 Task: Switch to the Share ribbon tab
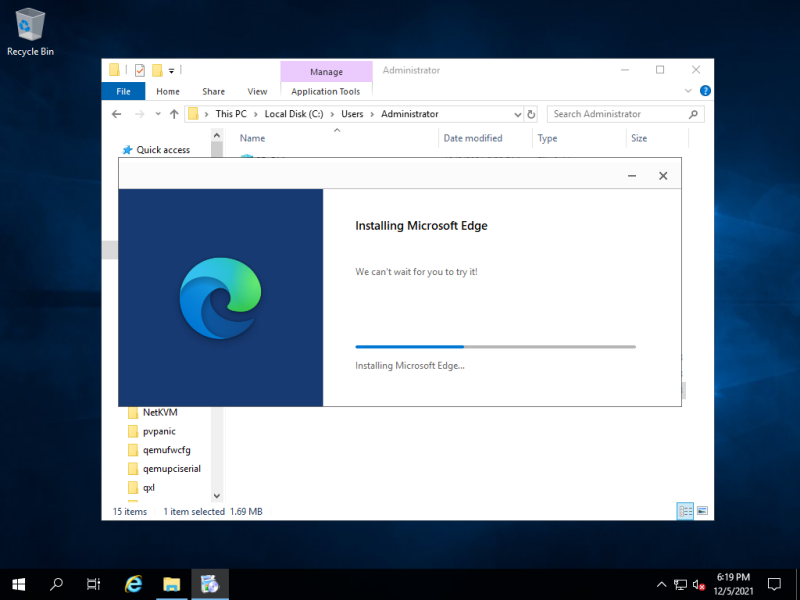213,91
